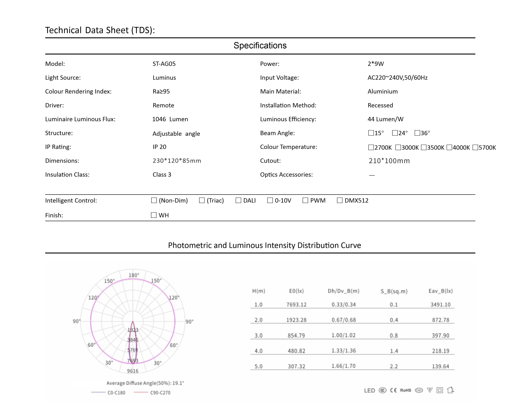Image resolution: width=519 pixels, height=420 pixels.
Task: Tick the 3000K colour temperature checkbox
Action: 398,147
